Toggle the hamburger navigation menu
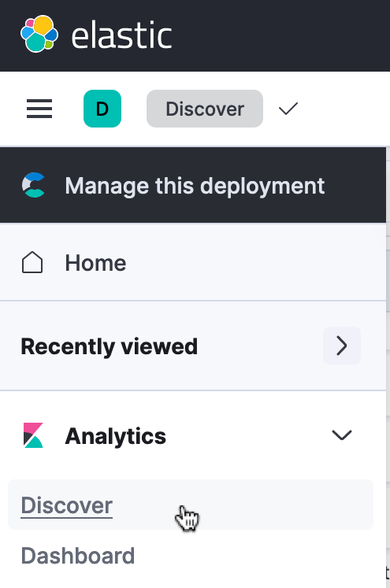Screen dimensions: 390x588 pos(39,109)
